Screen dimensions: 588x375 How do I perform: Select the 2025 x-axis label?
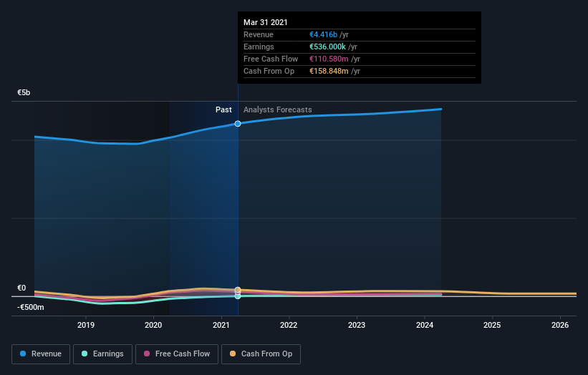point(492,325)
